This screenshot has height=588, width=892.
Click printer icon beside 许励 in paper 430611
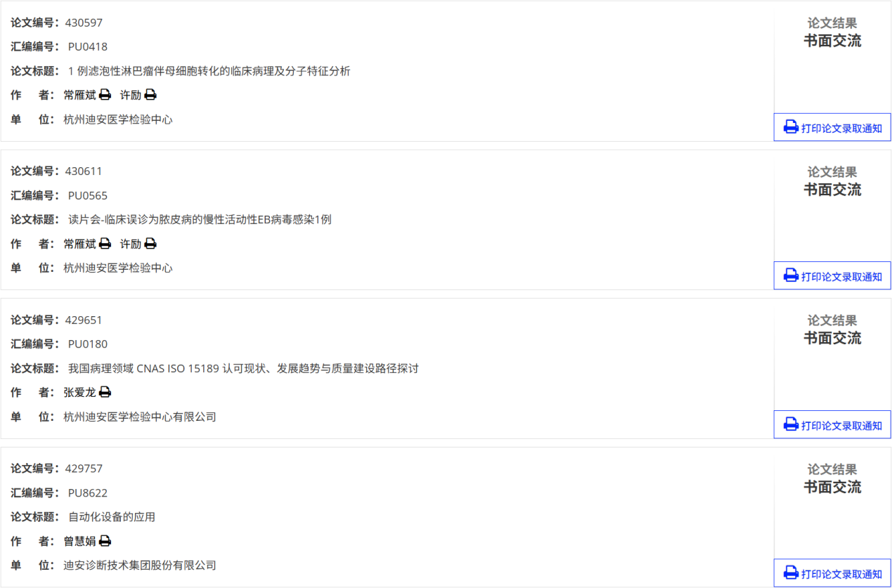(150, 244)
